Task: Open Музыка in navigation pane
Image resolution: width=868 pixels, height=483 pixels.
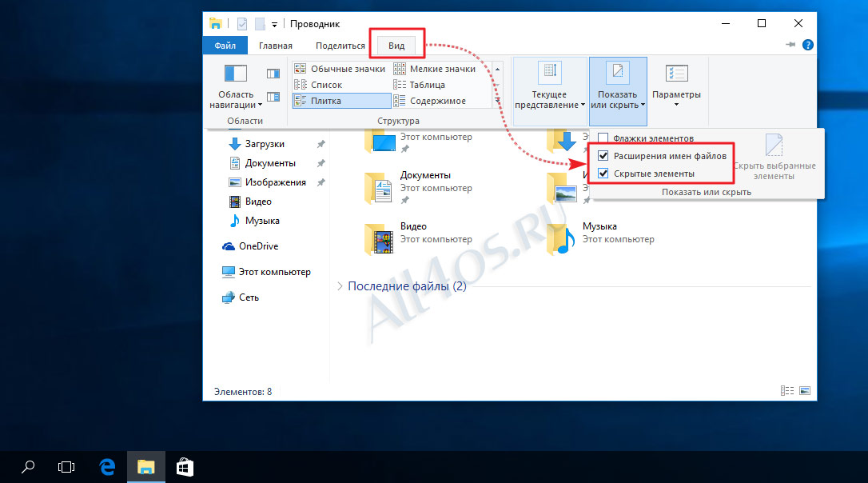Action: (x=262, y=221)
